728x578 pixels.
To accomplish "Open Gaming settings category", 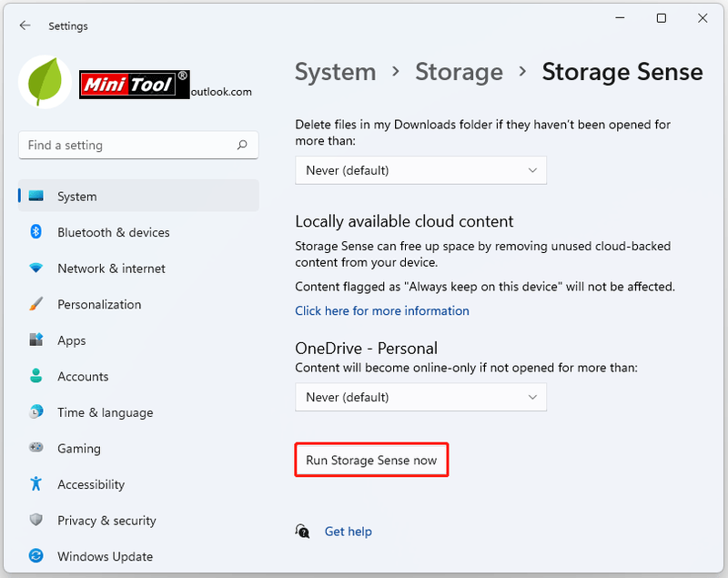I will [x=138, y=448].
